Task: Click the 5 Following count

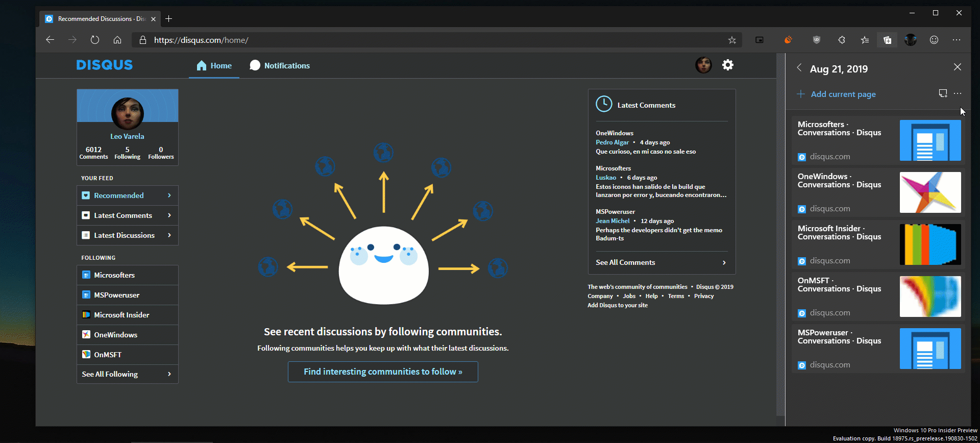Action: (x=127, y=153)
